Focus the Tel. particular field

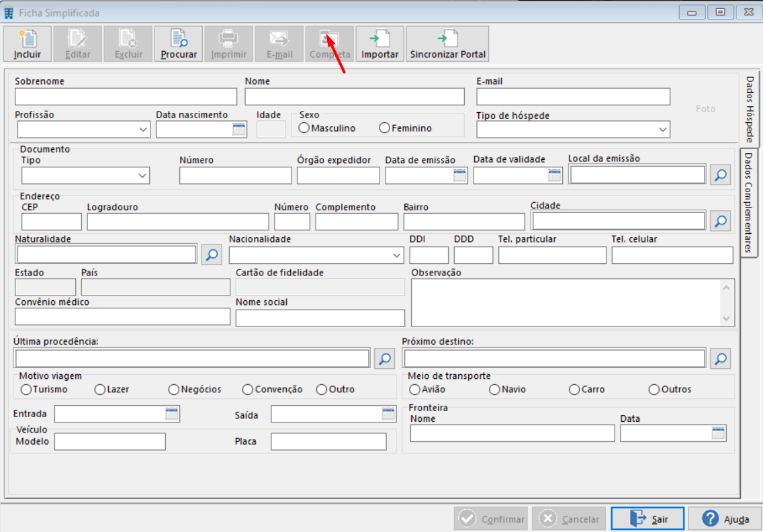coord(552,255)
